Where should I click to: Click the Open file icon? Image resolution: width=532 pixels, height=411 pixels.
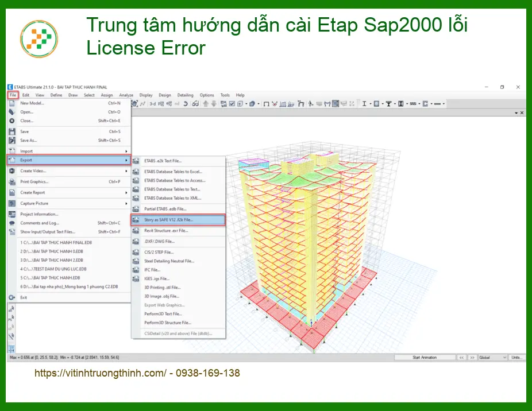(x=12, y=112)
